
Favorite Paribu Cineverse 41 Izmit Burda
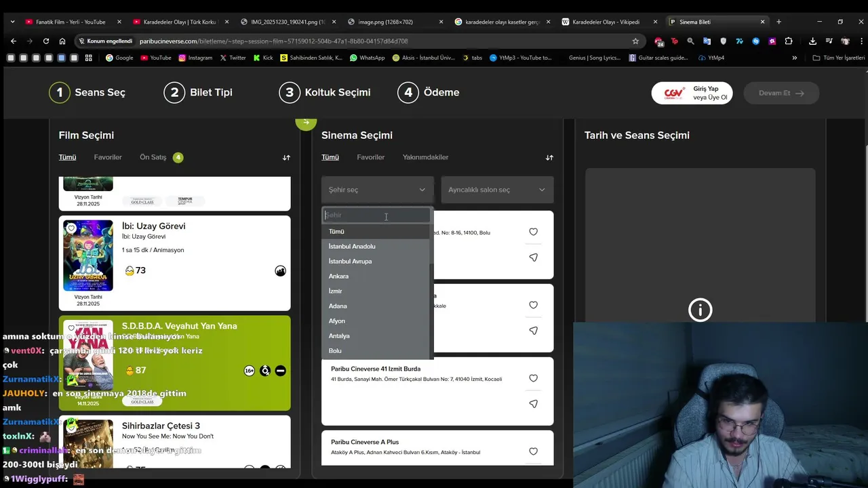point(533,378)
